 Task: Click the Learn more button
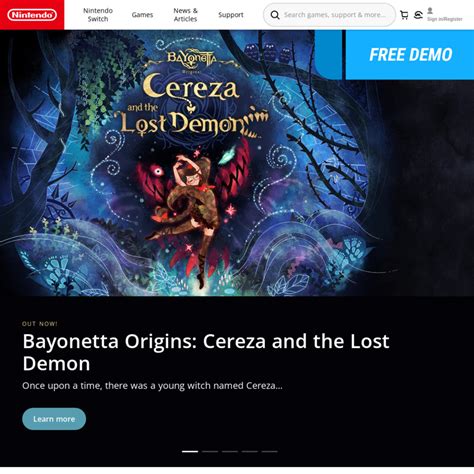[x=54, y=419]
